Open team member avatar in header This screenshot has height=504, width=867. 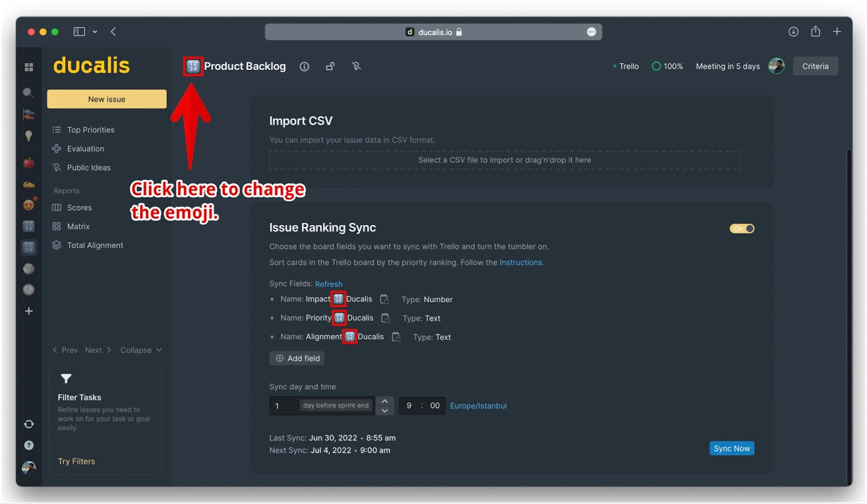click(777, 66)
